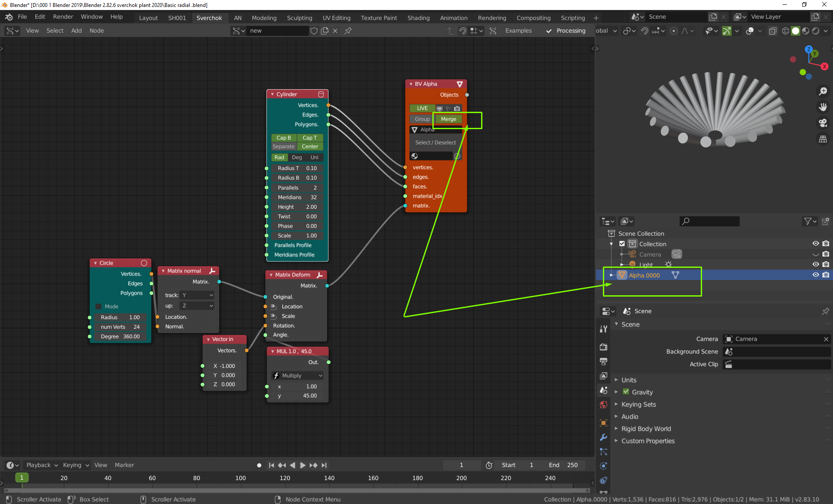This screenshot has height=504, width=833.
Task: Open the Render menu in the top menu bar
Action: [x=63, y=17]
